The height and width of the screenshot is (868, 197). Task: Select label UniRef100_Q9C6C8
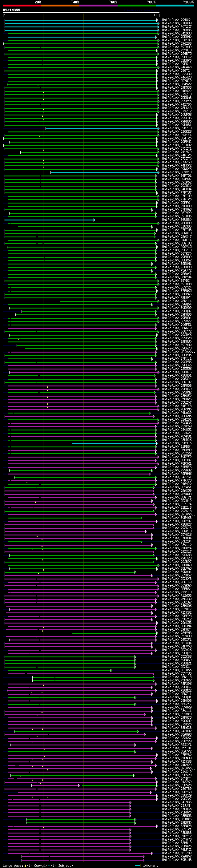pos(177,349)
